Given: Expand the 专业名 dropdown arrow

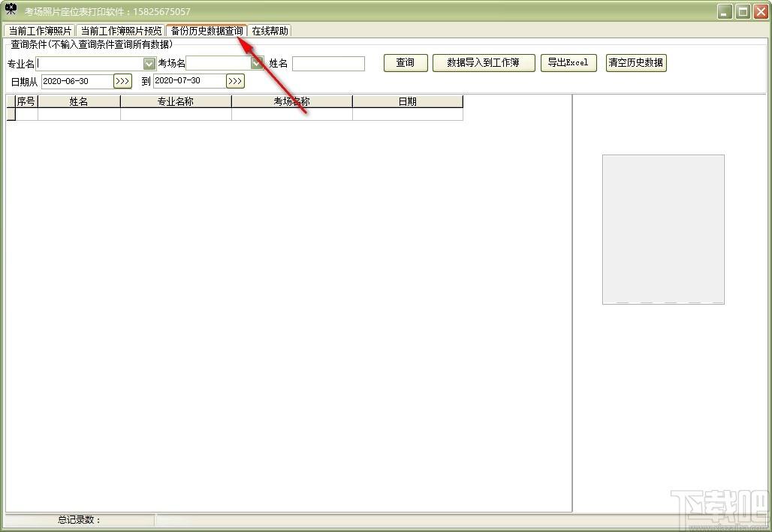Looking at the screenshot, I should 149,64.
